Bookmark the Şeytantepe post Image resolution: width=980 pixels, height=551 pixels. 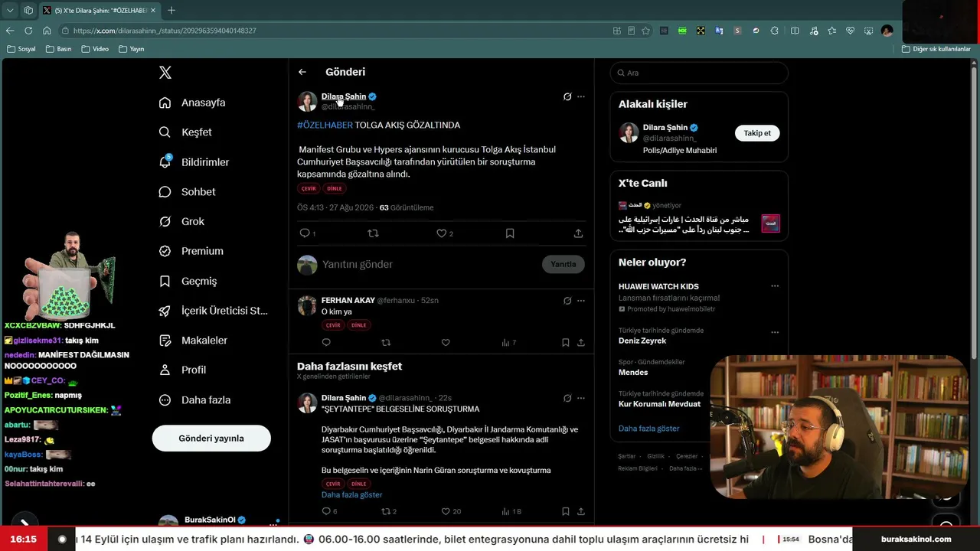pyautogui.click(x=566, y=511)
